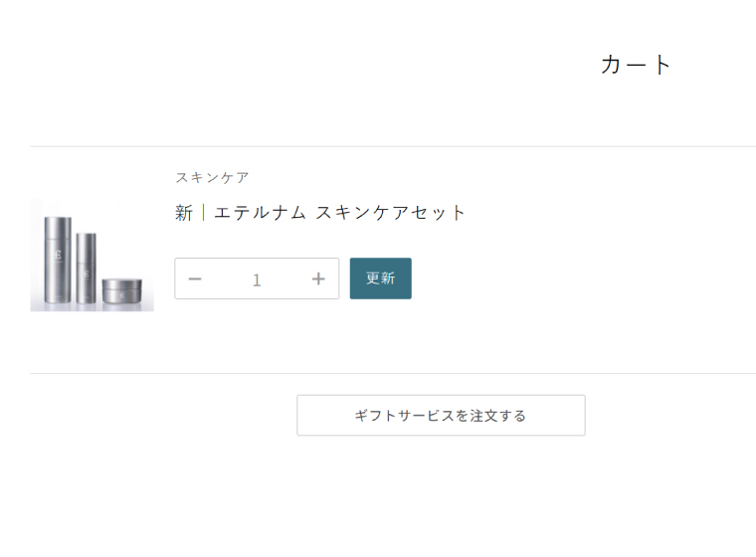Increase quantity with the plus icon
Image resolution: width=756 pixels, height=557 pixels.
coord(318,279)
